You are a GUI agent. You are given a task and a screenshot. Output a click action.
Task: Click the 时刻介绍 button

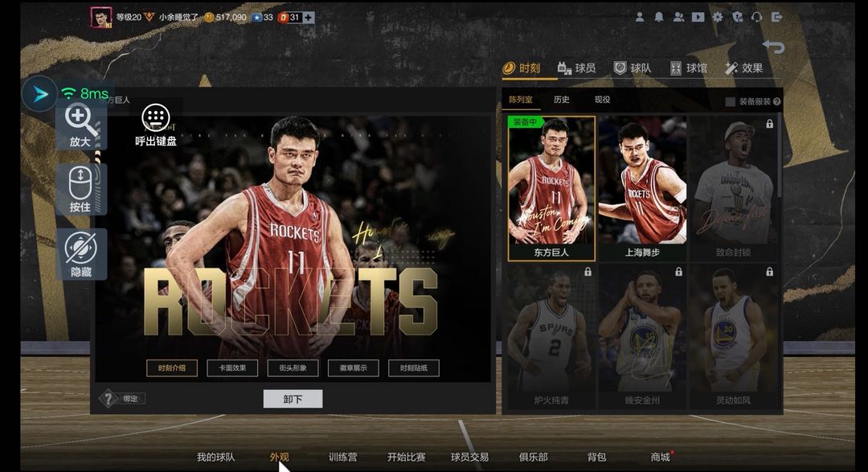point(172,367)
